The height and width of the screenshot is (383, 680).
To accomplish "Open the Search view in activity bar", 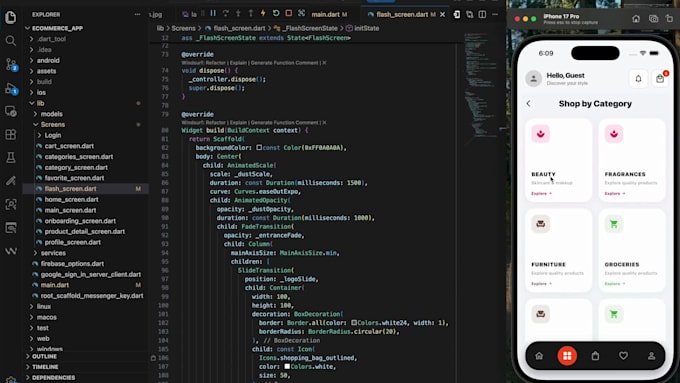I will coord(10,41).
